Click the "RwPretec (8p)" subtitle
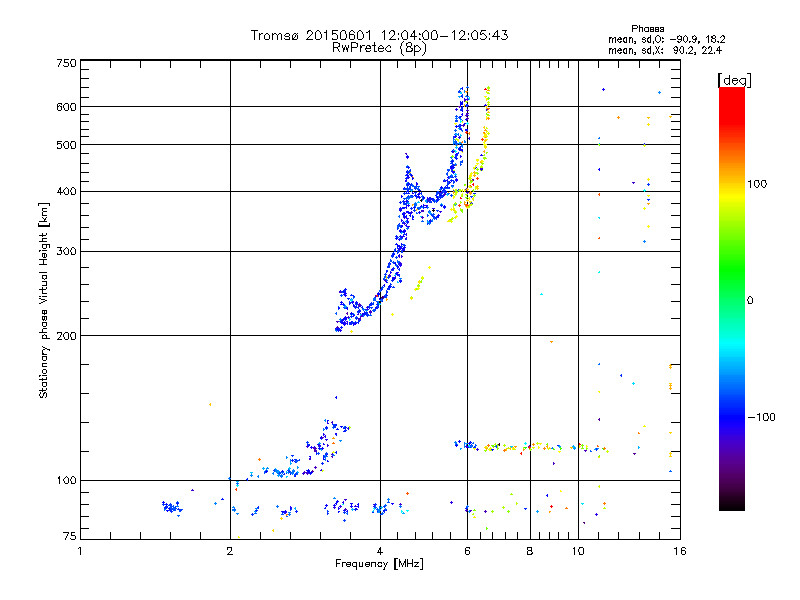Image resolution: width=800 pixels, height=600 pixels. pos(379,48)
